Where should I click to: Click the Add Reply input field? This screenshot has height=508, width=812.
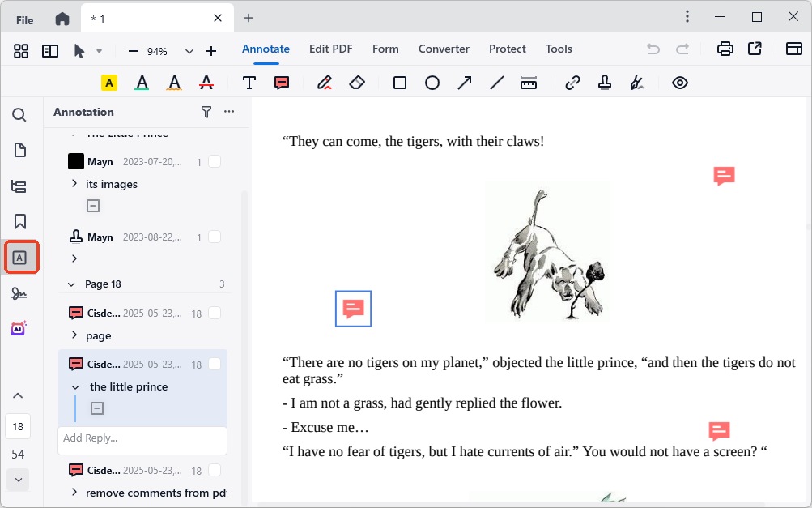point(142,438)
